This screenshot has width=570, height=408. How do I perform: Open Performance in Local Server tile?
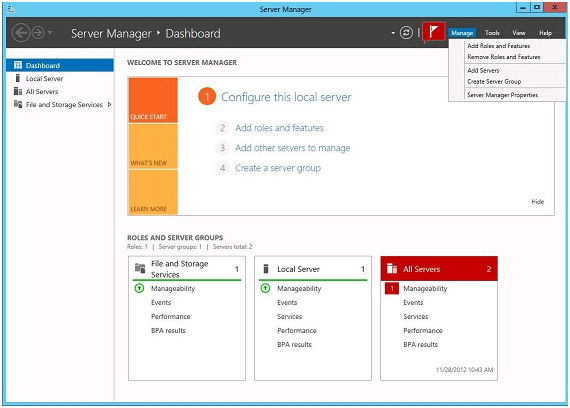pyautogui.click(x=297, y=331)
